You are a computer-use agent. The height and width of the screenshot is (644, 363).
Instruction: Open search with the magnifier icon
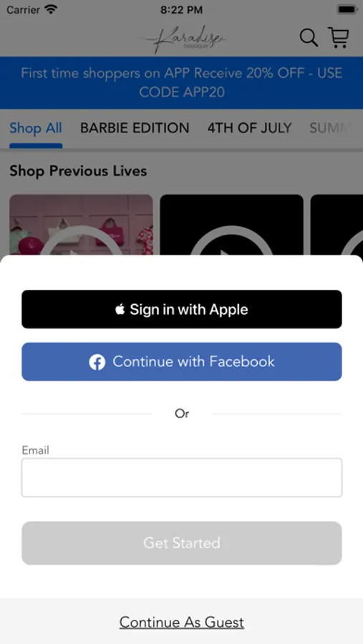[x=309, y=38]
